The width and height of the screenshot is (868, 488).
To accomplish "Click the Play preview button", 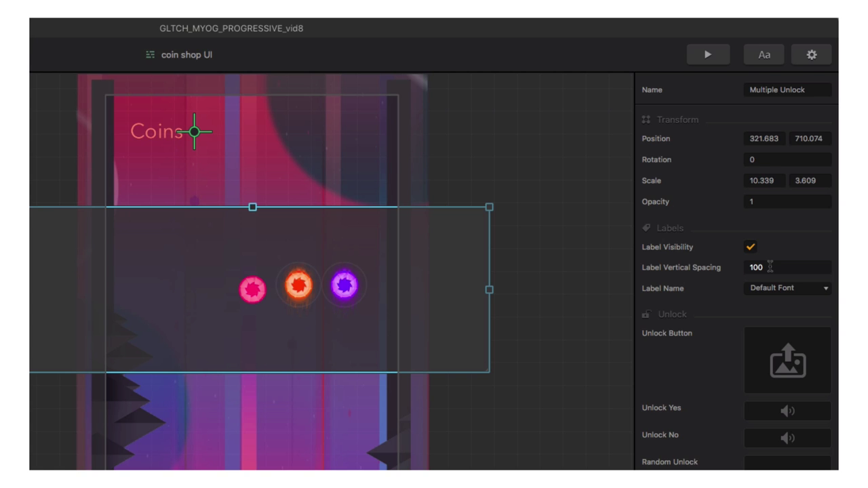I will coord(708,55).
